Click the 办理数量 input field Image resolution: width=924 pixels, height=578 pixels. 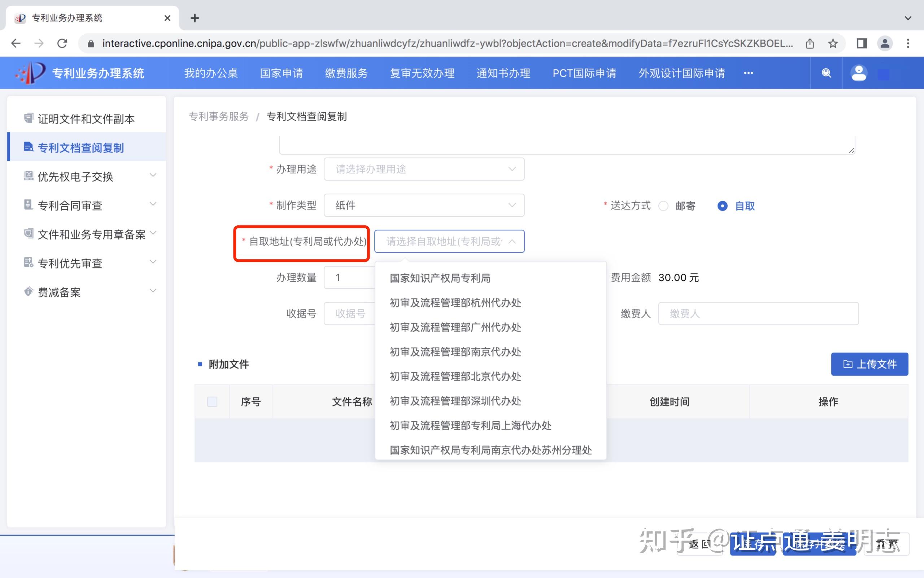[x=350, y=277]
